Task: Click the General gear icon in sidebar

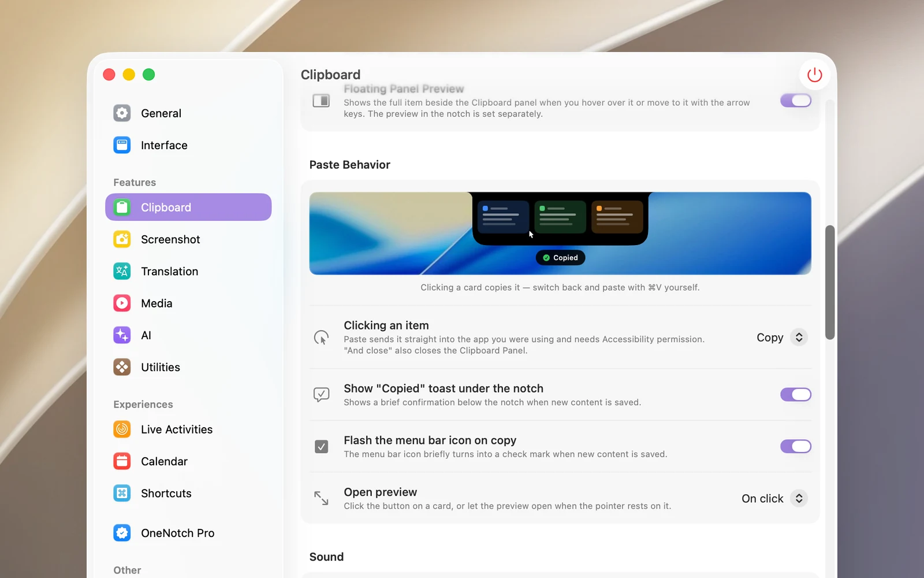Action: coord(122,113)
